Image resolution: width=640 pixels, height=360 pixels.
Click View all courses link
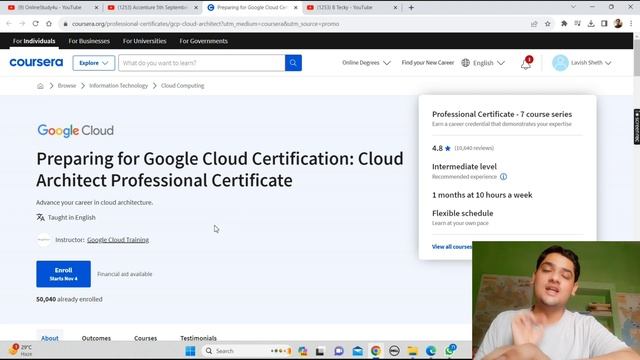(x=452, y=247)
